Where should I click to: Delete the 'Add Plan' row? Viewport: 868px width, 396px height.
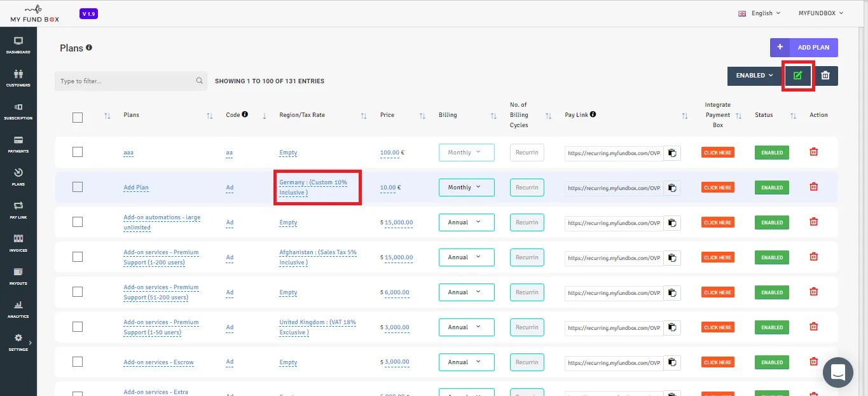pyautogui.click(x=813, y=187)
